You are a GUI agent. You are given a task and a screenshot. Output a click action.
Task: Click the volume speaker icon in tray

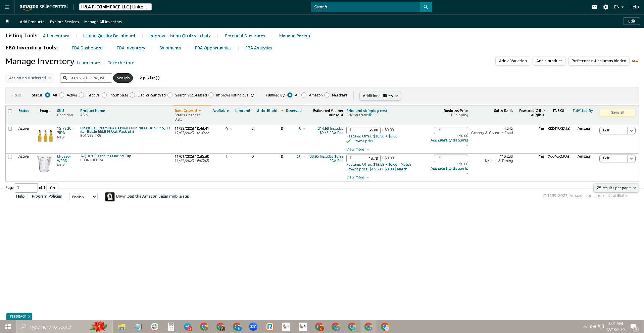click(x=593, y=327)
